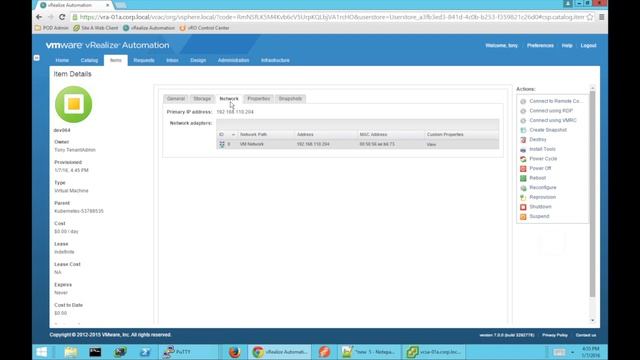The image size is (640, 360).
Task: Click the Reboot action icon
Action: pyautogui.click(x=523, y=178)
